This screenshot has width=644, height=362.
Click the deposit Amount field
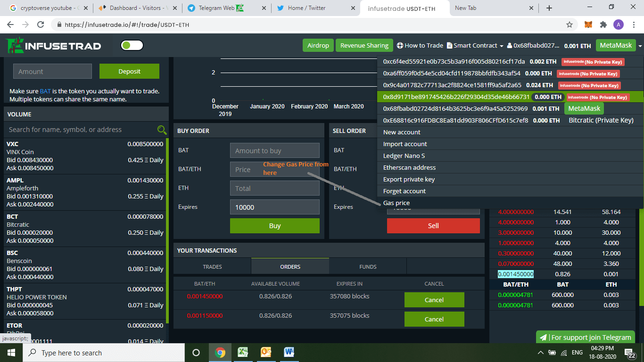pos(52,71)
